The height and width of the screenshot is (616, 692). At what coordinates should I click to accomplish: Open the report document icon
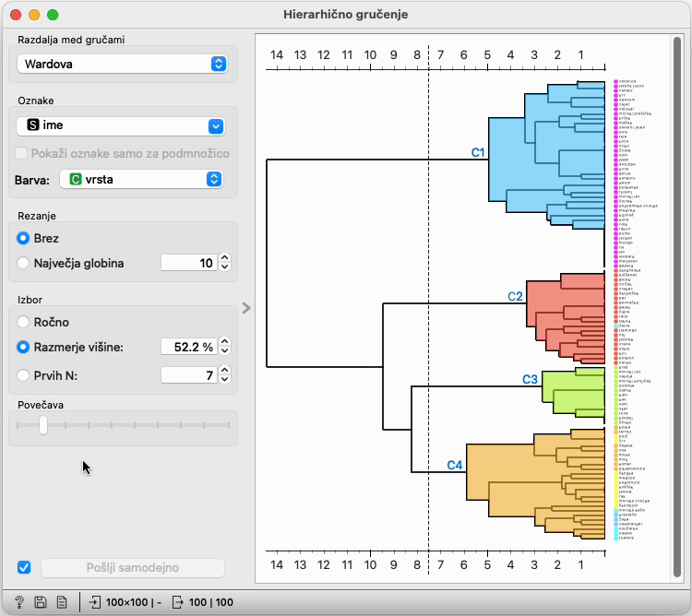pos(62,602)
